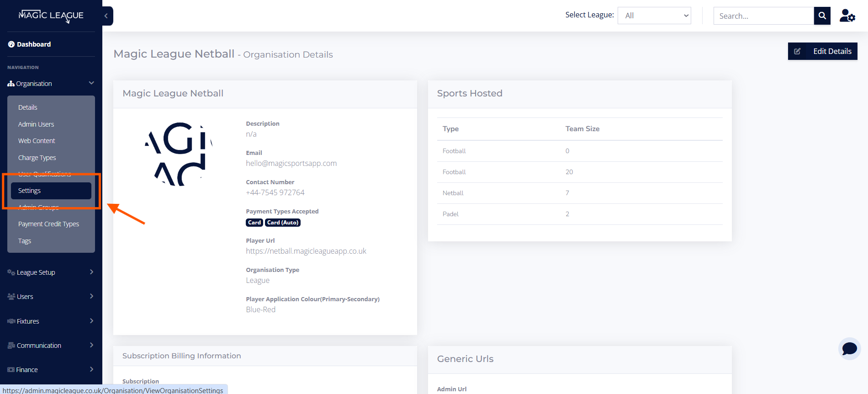Click the Communication sidebar icon

click(x=11, y=346)
